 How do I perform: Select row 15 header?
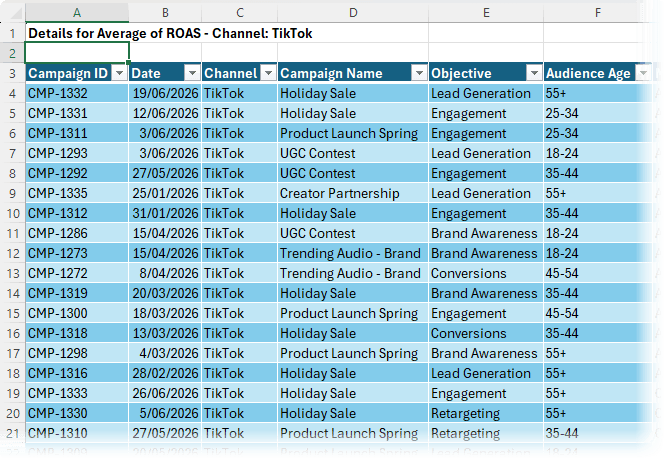[x=13, y=313]
